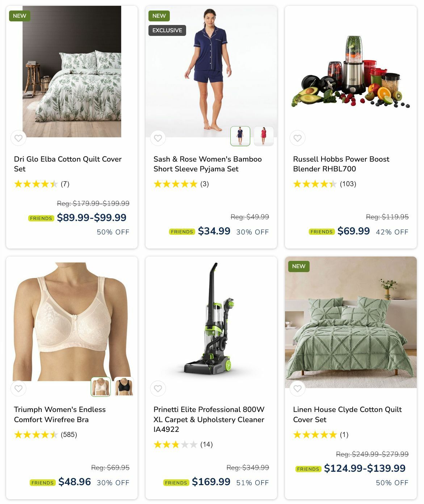424x504 pixels.
Task: Favorite the Sash & Rose Pyjama Set
Action: [158, 138]
